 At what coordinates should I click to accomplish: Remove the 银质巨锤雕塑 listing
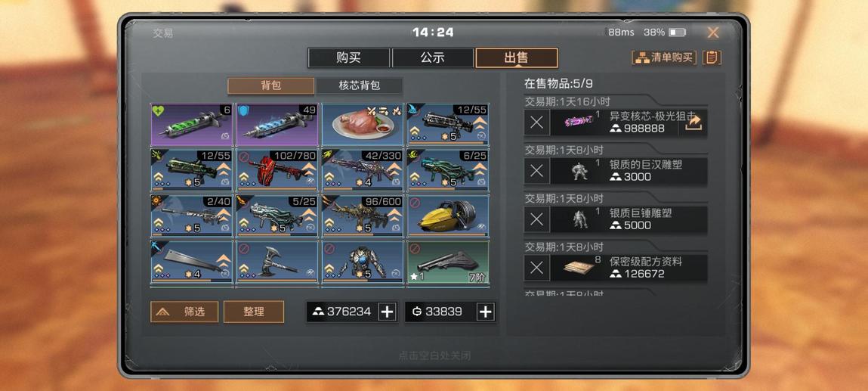[536, 219]
